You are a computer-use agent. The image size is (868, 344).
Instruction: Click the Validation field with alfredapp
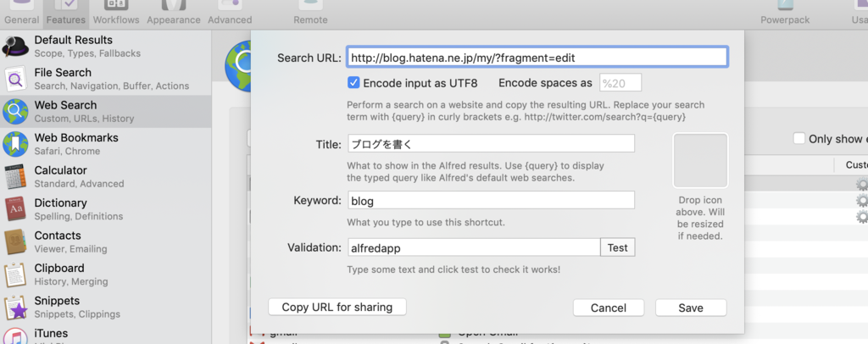point(474,247)
